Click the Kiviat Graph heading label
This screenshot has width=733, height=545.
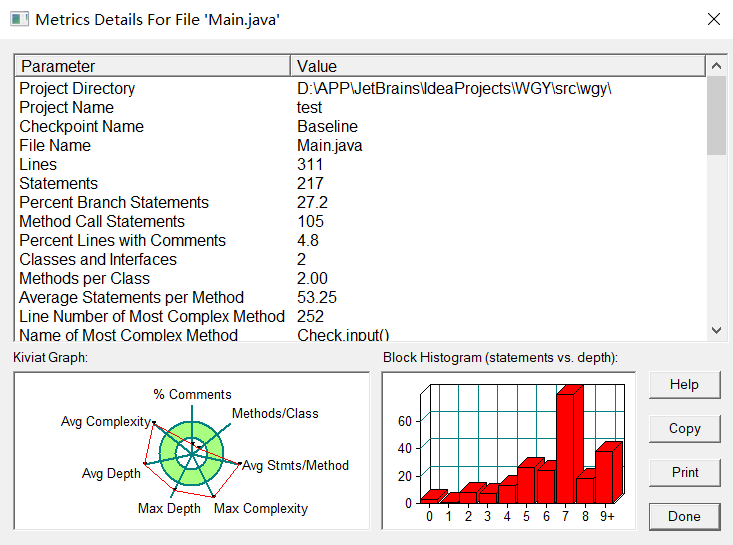50,358
